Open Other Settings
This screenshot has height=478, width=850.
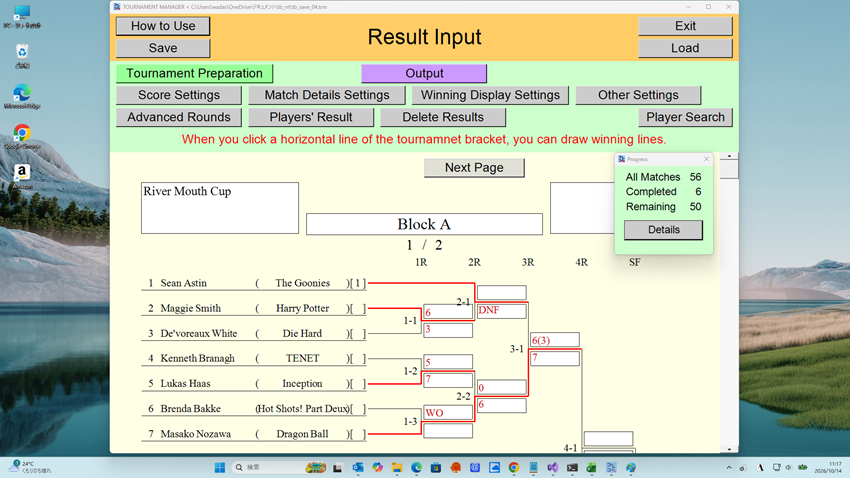pyautogui.click(x=638, y=95)
